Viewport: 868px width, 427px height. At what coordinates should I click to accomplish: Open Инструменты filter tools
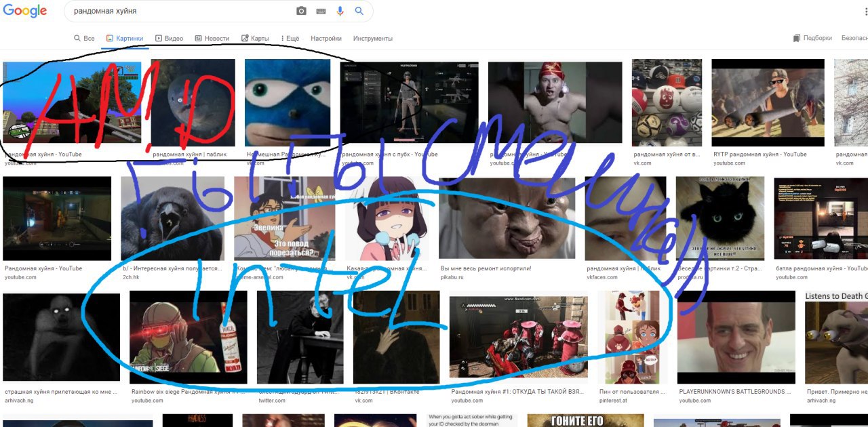pyautogui.click(x=373, y=39)
